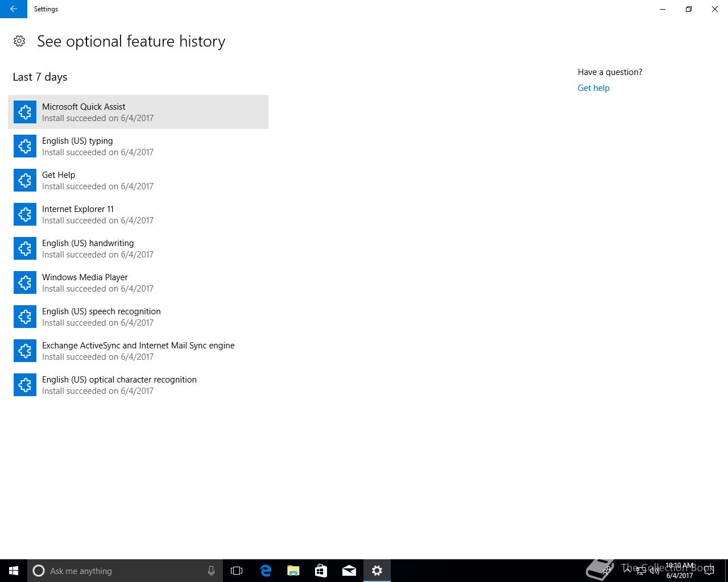
Task: Open the Store app from taskbar
Action: pyautogui.click(x=321, y=571)
